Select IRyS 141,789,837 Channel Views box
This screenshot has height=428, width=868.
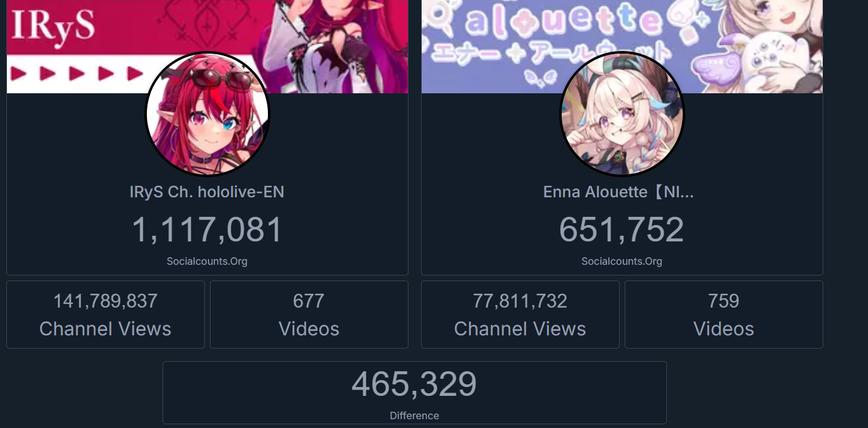coord(105,315)
